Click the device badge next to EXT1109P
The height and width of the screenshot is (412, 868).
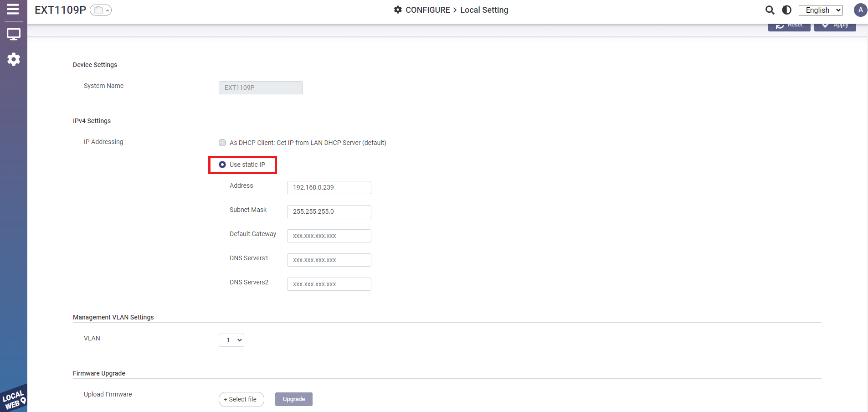100,10
